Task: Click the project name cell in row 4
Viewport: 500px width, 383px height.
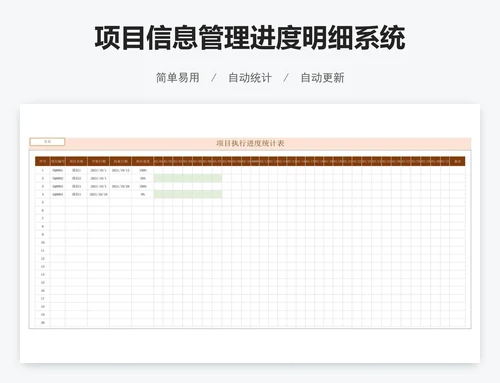Action: tap(76, 194)
